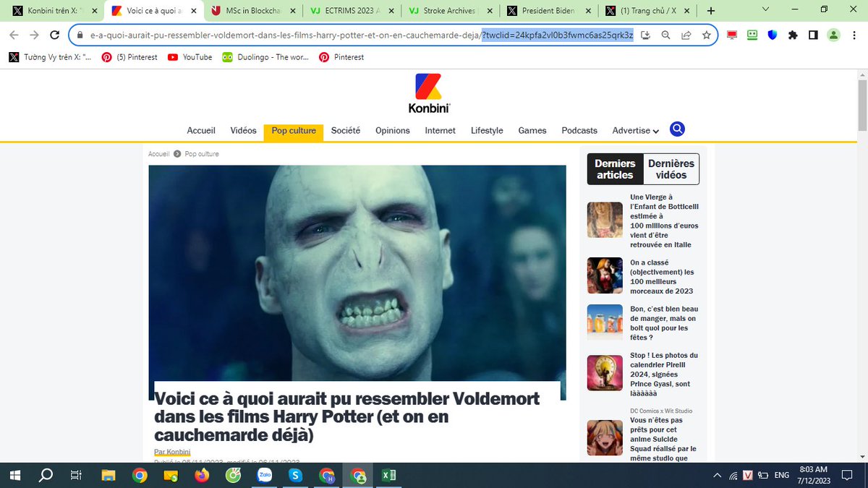
Task: Open the Par Konbini author link
Action: [172, 452]
